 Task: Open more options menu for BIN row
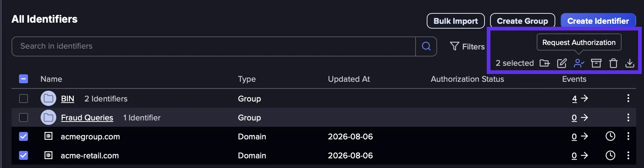pos(628,98)
